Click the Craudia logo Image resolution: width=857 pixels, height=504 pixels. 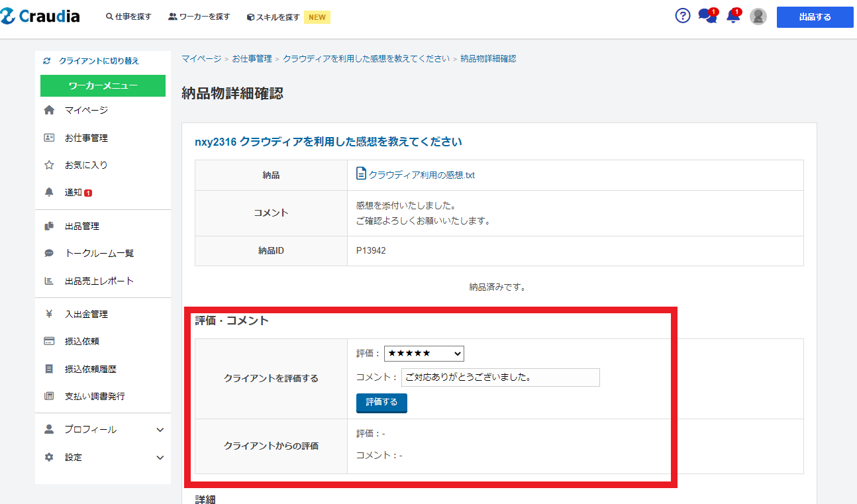pos(40,17)
